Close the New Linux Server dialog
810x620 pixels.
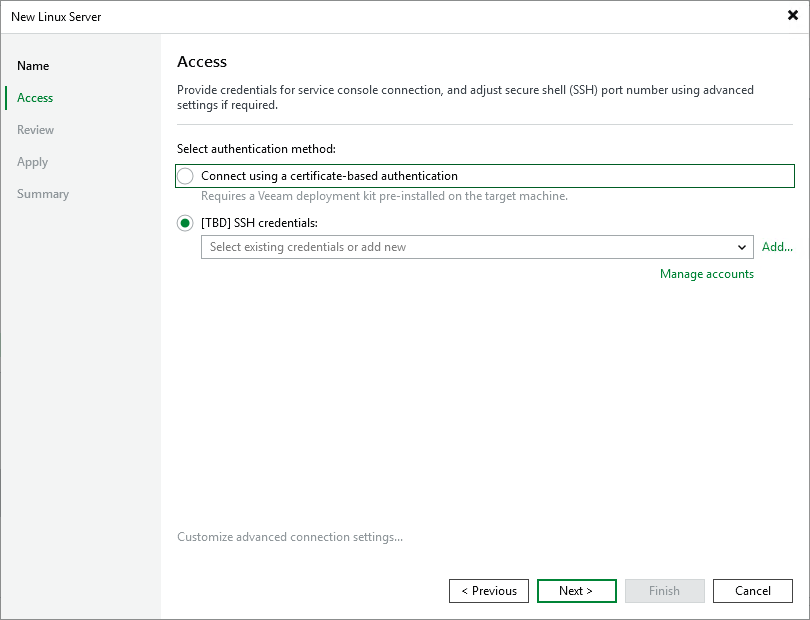point(792,16)
